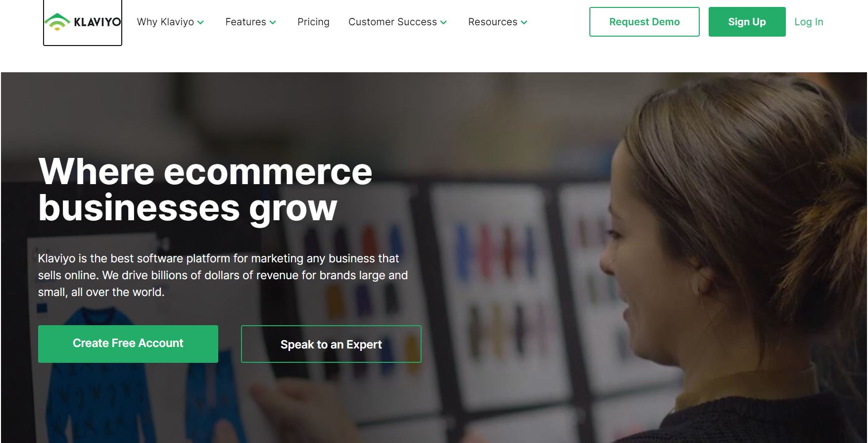Click the Request Demo button

coord(644,22)
